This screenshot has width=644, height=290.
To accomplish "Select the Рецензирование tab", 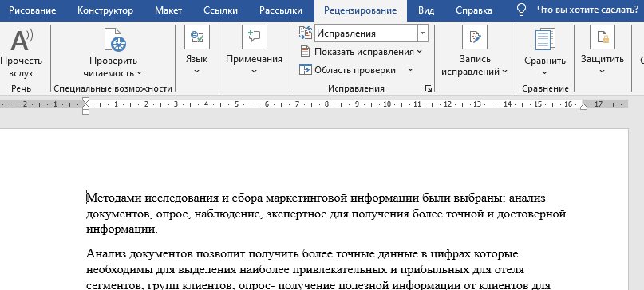I will 361,10.
